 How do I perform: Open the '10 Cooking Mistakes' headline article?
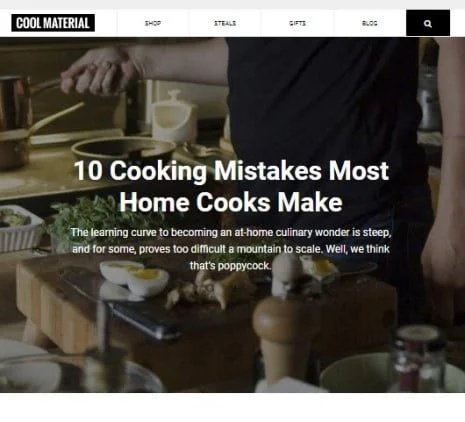pos(231,186)
